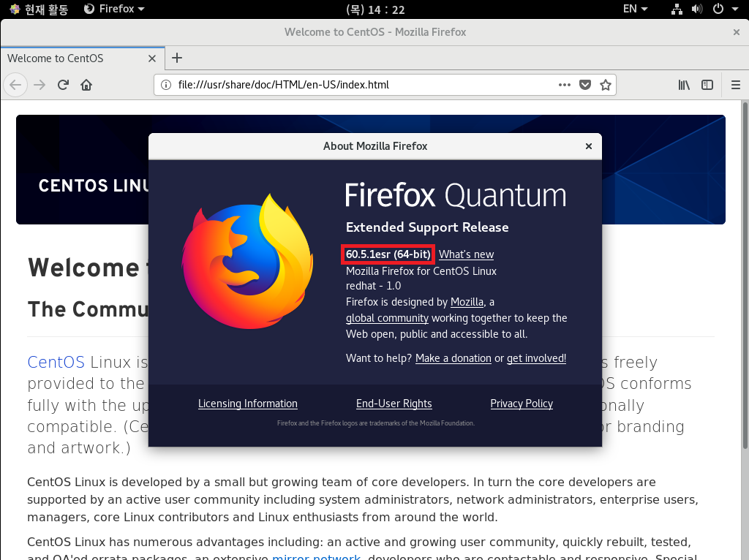Toggle the sidebar view icon
The image size is (749, 560).
(707, 85)
